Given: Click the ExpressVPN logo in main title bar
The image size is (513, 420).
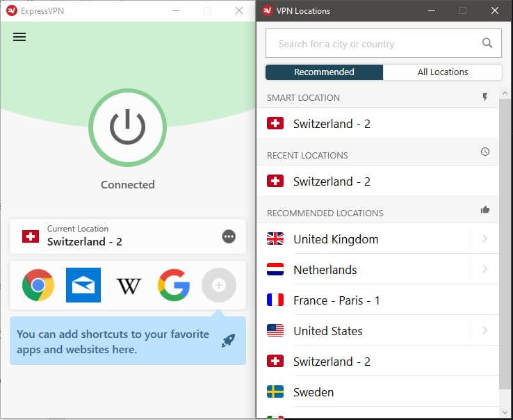Looking at the screenshot, I should [12, 10].
